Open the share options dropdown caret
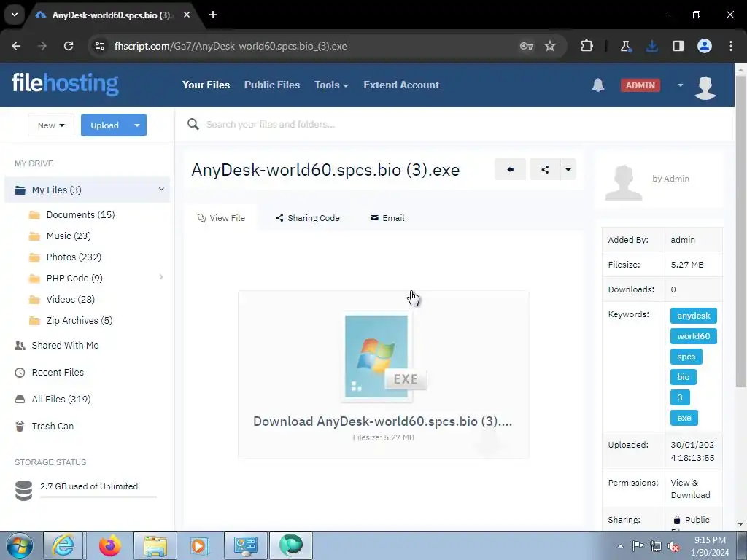The image size is (747, 560). [568, 169]
